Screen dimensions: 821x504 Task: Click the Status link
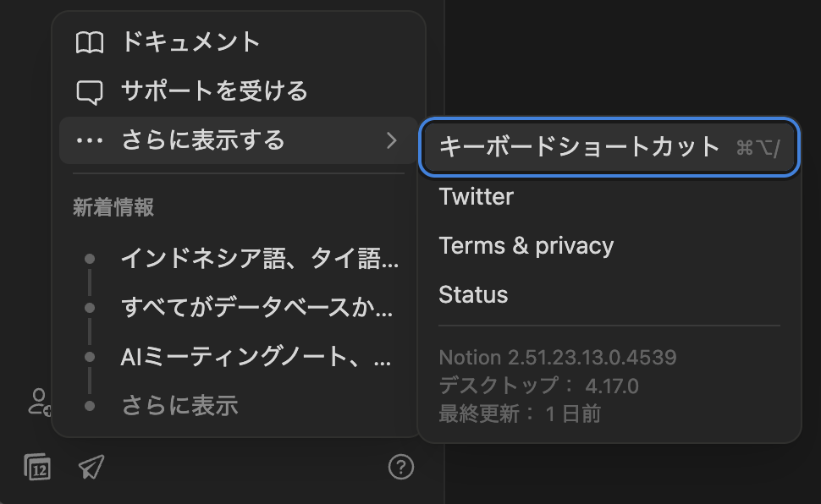click(473, 294)
